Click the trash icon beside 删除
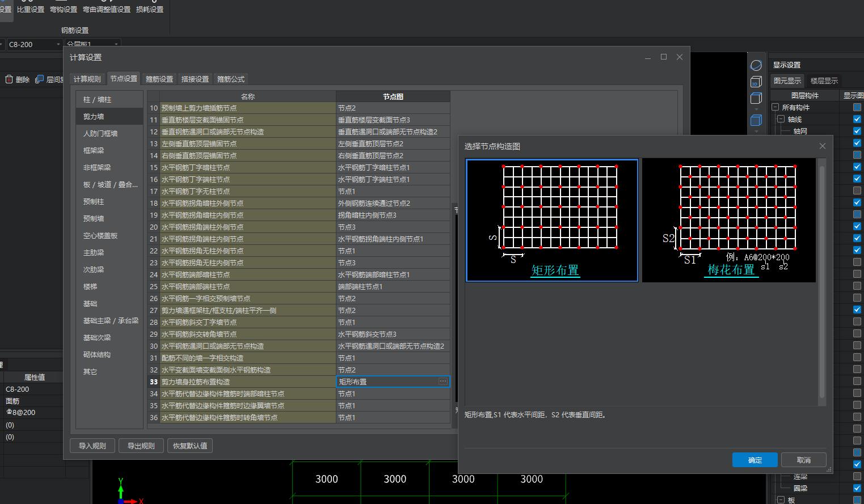Screen dimensions: 864x504 [x=9, y=79]
